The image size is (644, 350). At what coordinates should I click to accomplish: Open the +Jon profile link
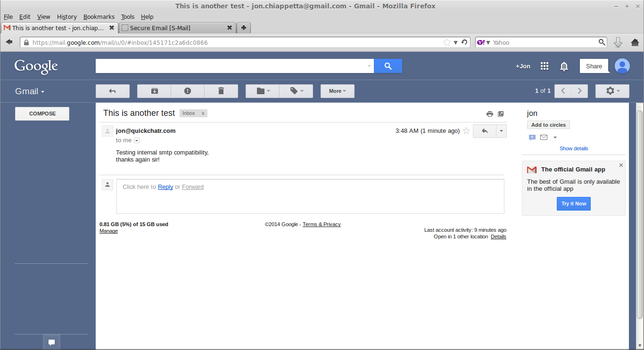pos(523,66)
